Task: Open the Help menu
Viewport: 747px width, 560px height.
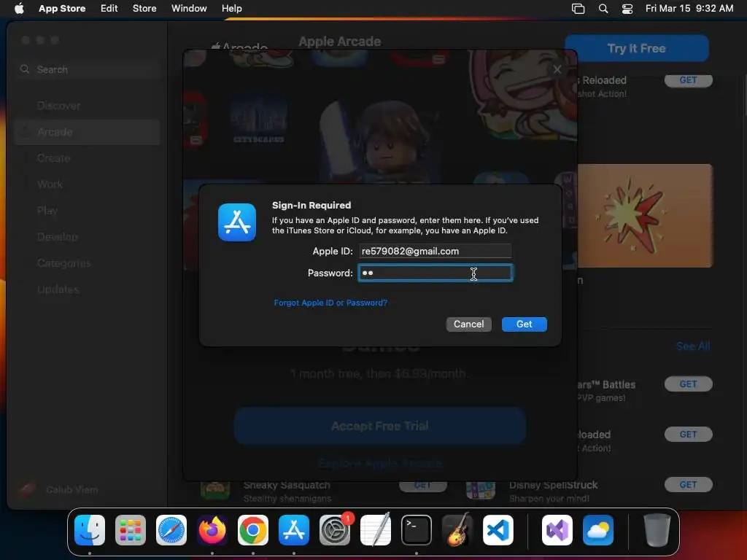Action: (x=231, y=9)
